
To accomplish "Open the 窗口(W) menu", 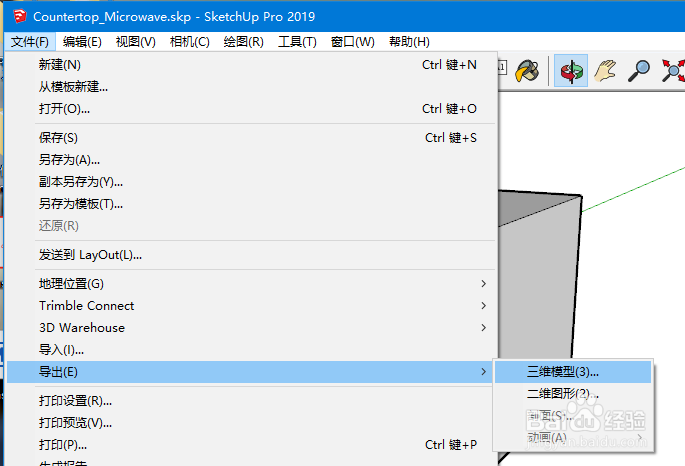I will click(x=353, y=42).
